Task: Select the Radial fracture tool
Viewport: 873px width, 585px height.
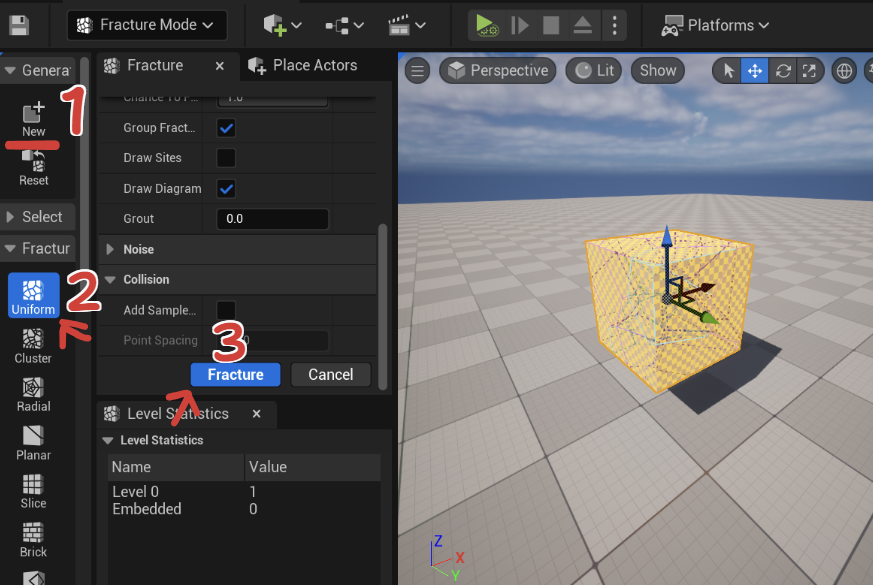Action: 33,395
